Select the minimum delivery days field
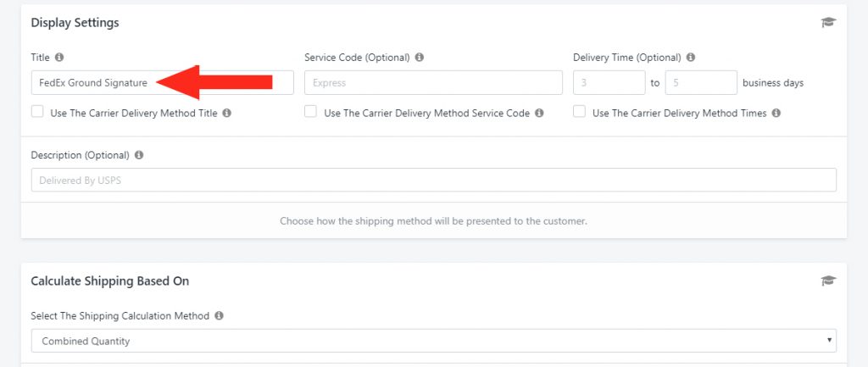 [609, 82]
